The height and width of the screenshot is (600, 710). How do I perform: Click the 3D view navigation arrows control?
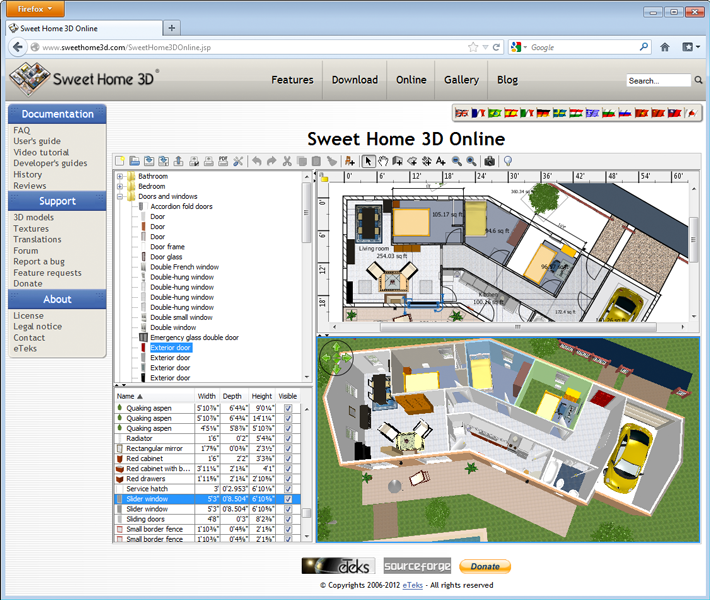point(336,358)
